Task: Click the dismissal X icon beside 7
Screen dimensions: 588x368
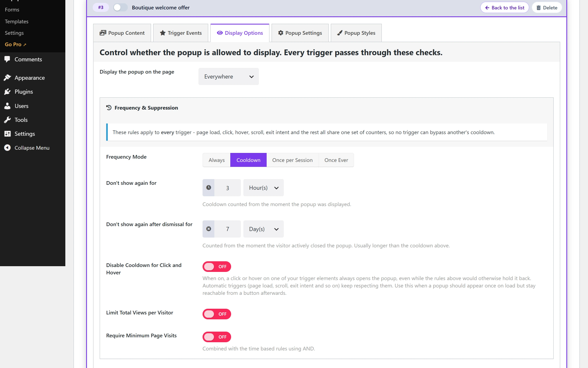Action: [209, 229]
